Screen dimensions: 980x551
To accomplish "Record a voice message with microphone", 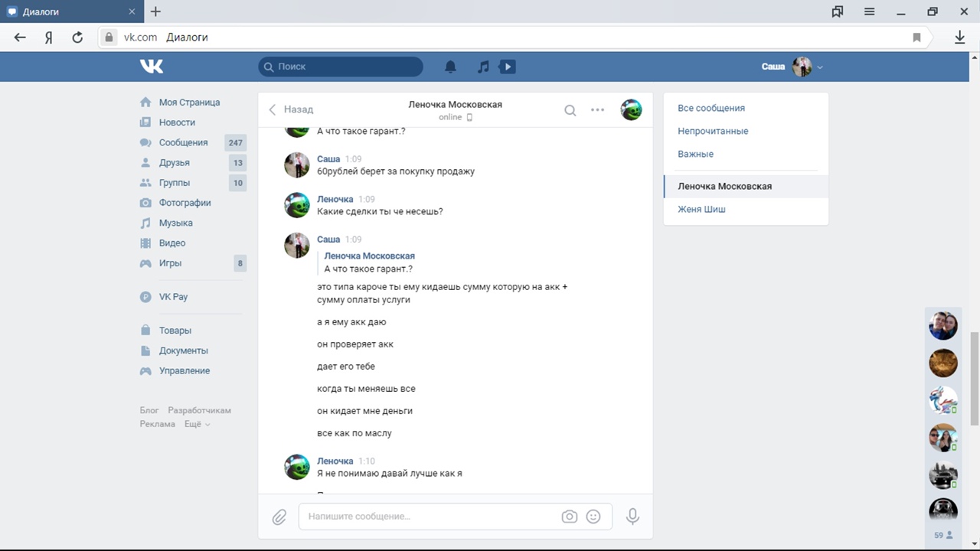I will tap(632, 517).
